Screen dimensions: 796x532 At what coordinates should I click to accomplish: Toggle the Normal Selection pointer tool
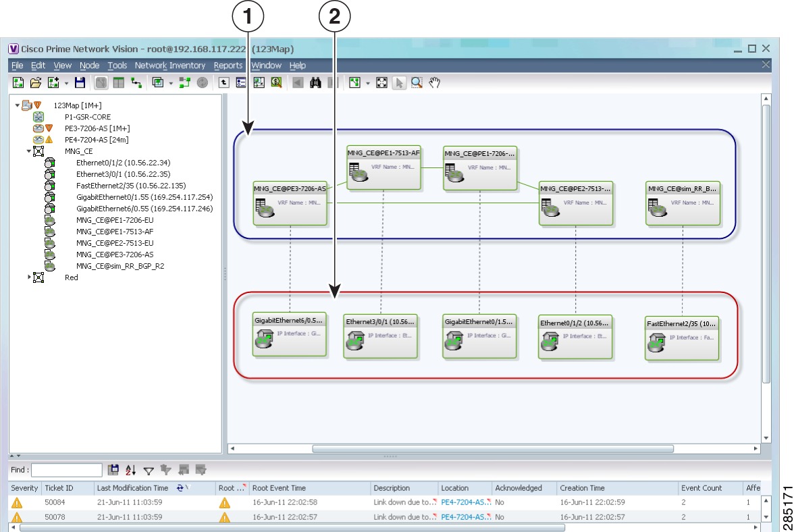[x=399, y=83]
